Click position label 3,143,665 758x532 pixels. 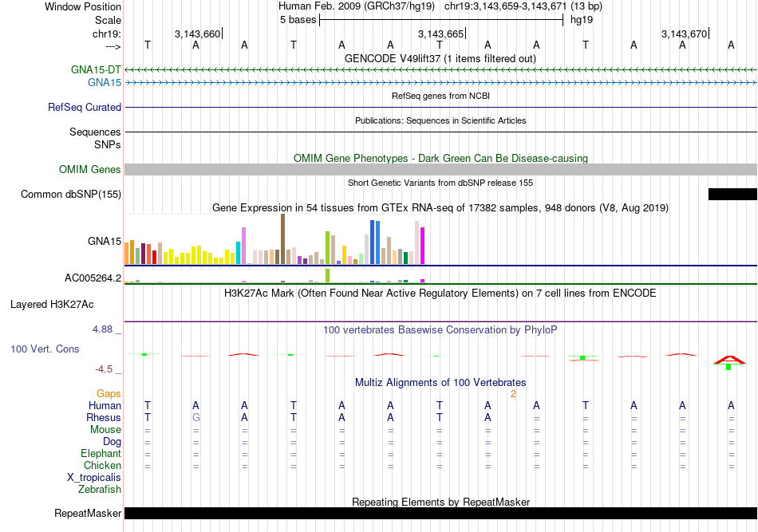(441, 33)
